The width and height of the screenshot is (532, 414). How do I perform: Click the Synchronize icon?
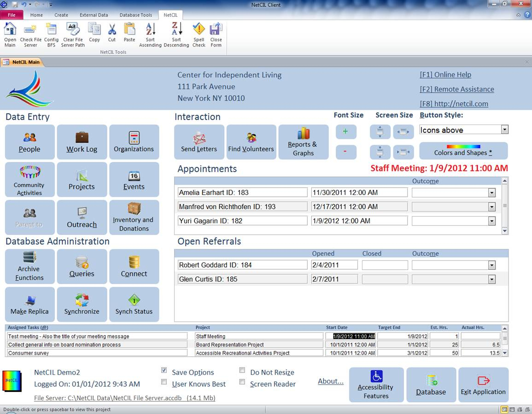point(82,304)
